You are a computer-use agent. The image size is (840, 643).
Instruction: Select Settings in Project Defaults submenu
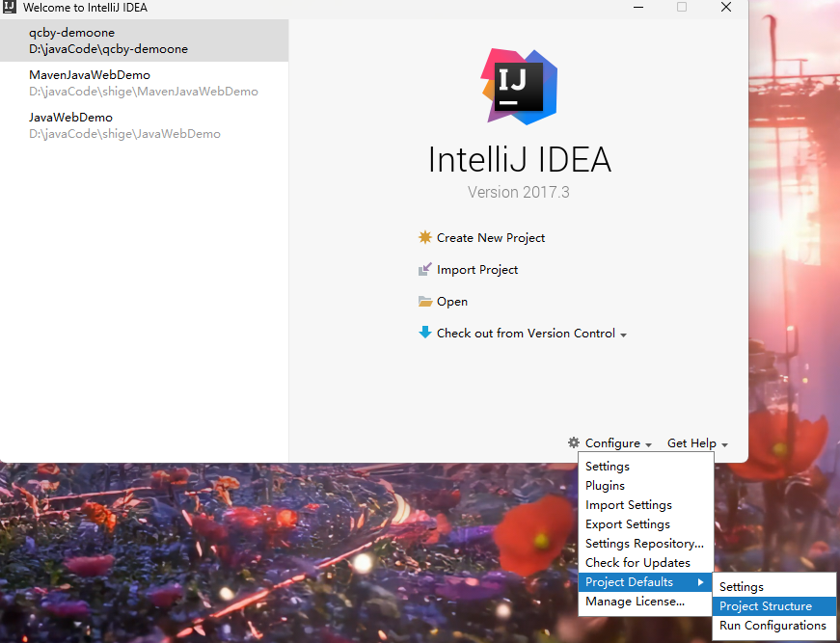(774, 587)
